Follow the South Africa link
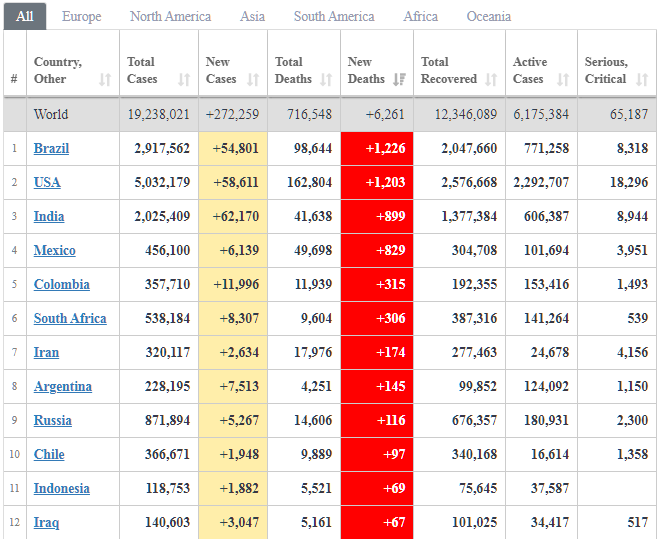Screen dimensions: 657x539 [70, 318]
